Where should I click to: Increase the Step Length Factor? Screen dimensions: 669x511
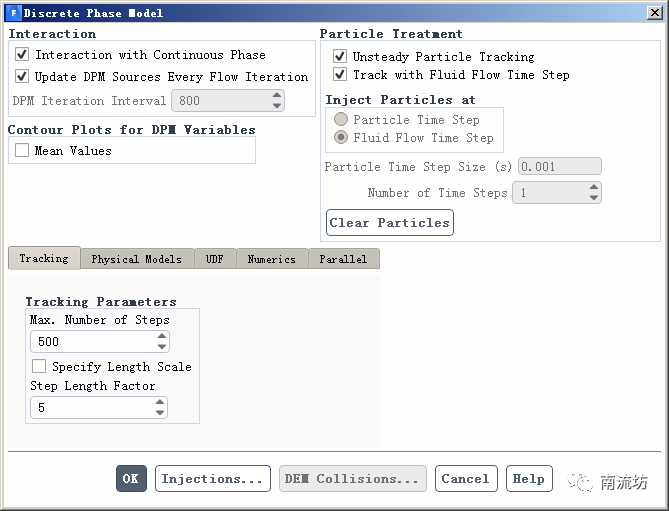(160, 403)
